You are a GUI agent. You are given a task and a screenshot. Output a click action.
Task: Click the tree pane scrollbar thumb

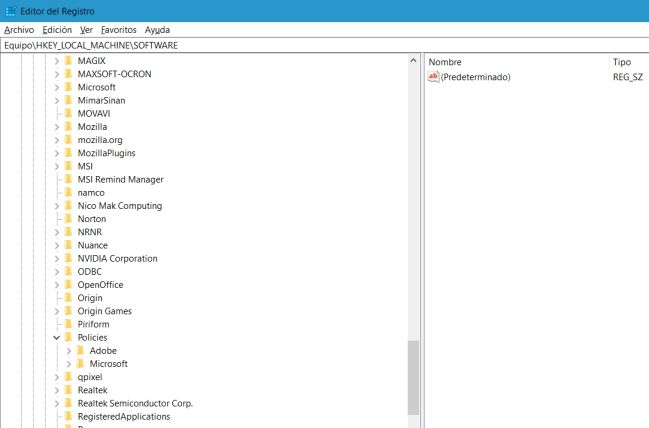[413, 377]
